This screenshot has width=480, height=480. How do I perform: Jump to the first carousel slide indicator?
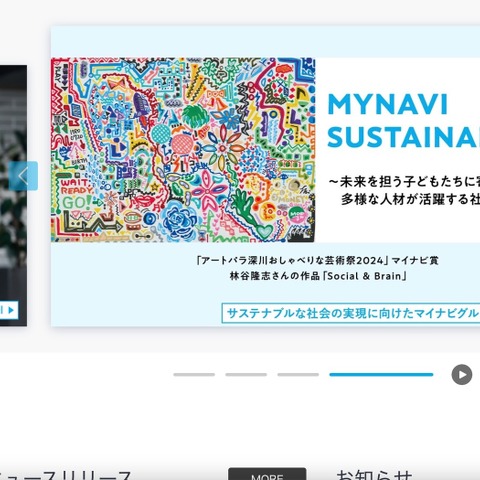[x=194, y=375]
